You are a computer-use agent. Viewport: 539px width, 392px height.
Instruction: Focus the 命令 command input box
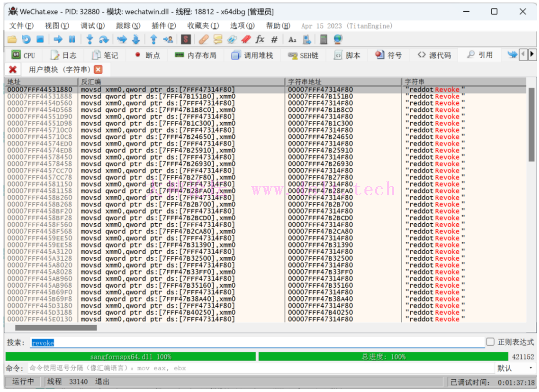[261, 368]
